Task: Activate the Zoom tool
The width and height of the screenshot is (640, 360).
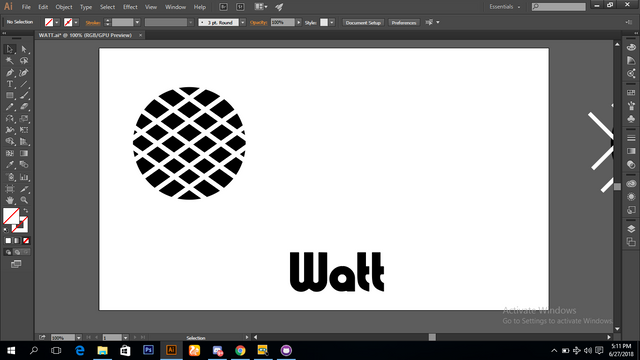Action: [24, 200]
